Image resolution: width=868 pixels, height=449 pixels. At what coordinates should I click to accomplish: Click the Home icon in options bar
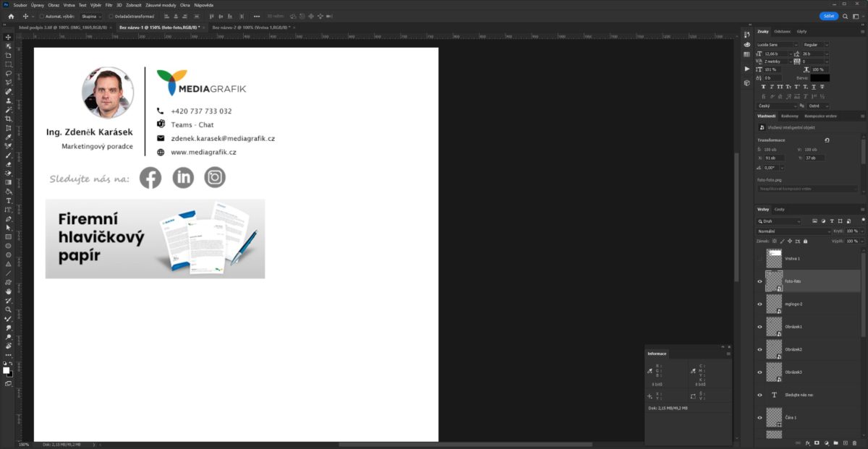coord(11,16)
